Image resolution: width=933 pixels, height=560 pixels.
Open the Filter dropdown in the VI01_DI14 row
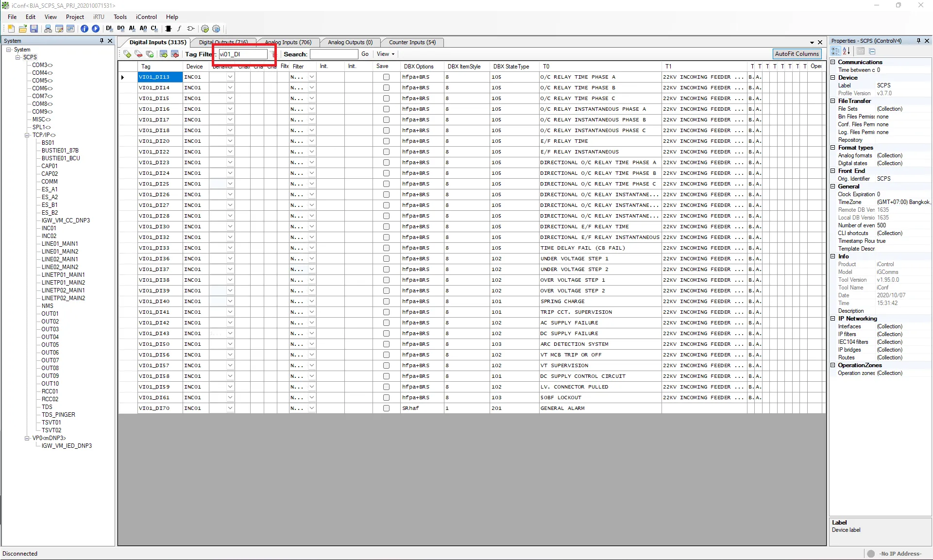311,88
